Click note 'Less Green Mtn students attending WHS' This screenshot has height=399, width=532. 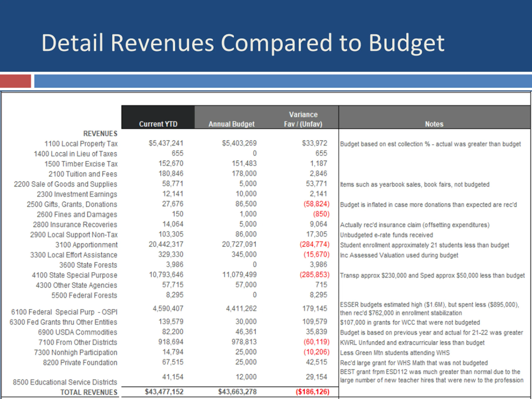click(395, 353)
